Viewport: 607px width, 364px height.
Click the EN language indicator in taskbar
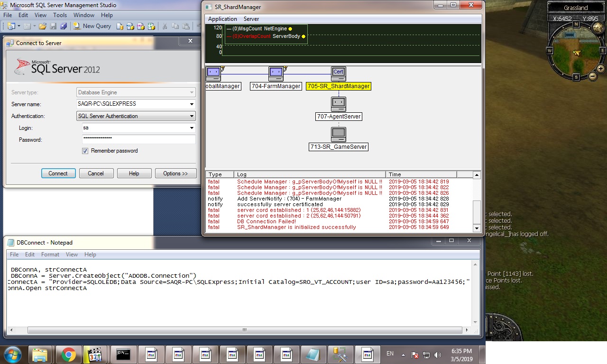(390, 354)
